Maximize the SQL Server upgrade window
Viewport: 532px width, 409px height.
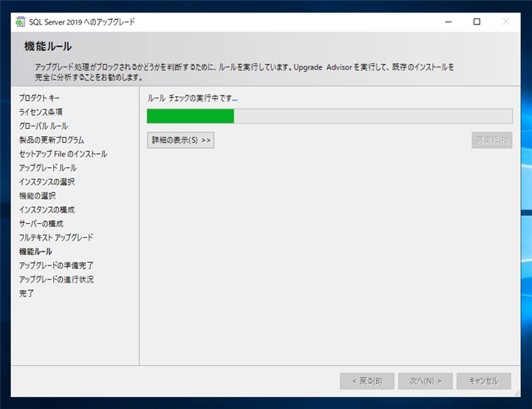tap(477, 21)
